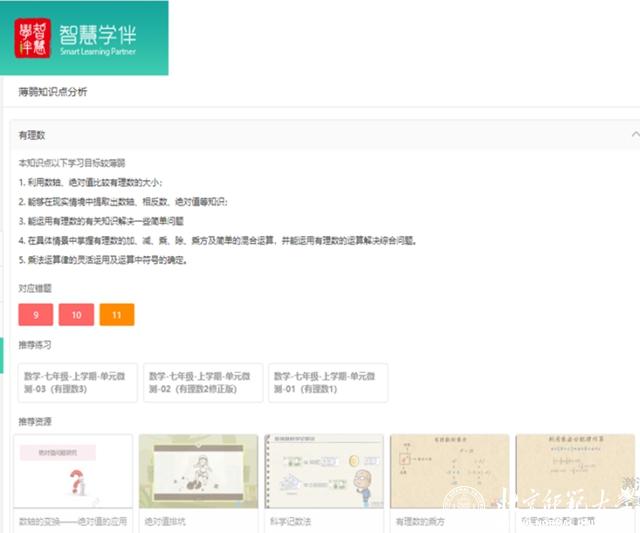Click the 智慧学伴 Smart Learning Partner title

[97, 38]
